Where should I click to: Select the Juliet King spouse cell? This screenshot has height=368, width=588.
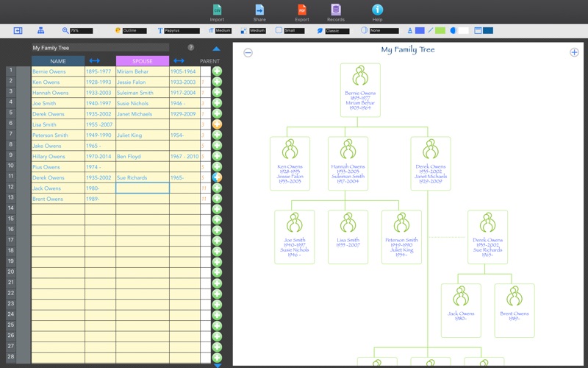(x=143, y=135)
